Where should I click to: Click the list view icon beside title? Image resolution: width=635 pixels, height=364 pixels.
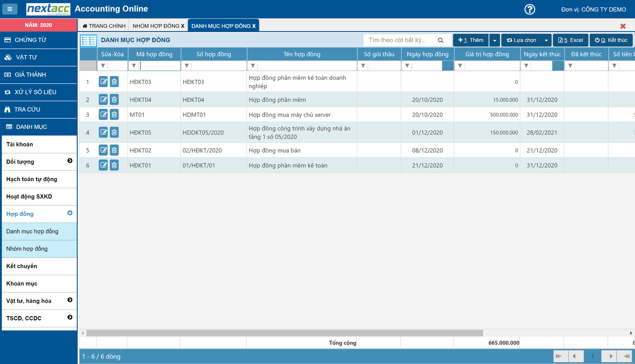click(x=89, y=40)
